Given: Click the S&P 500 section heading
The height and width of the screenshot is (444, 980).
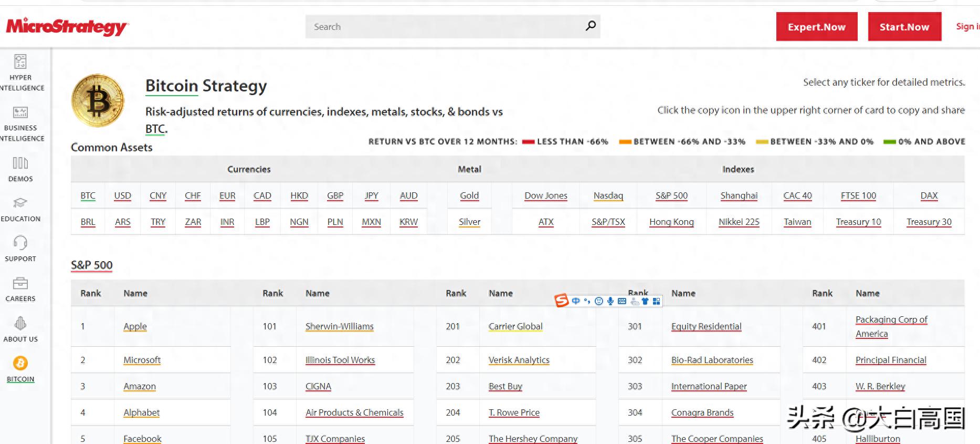Looking at the screenshot, I should click(92, 265).
